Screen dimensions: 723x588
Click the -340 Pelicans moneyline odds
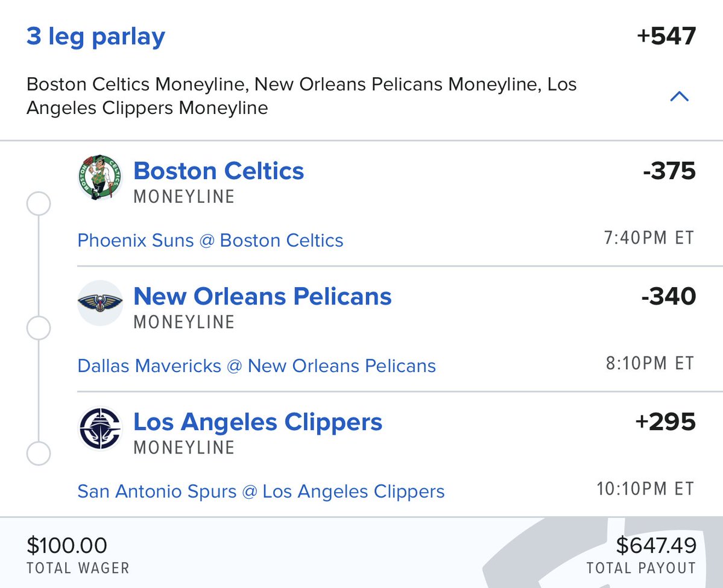669,297
